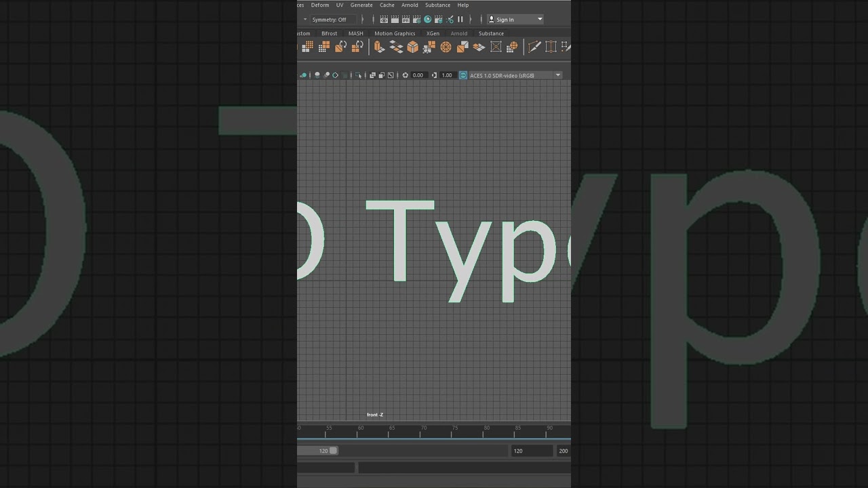Click the Smooth mesh shelf icon with orange grid
Screen dimensions: 868x488
click(x=307, y=47)
